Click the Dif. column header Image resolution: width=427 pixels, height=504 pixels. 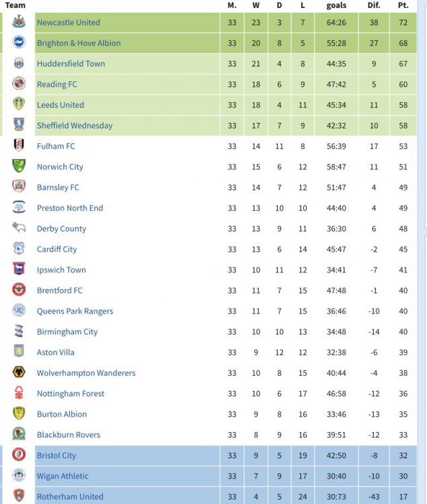coord(374,5)
